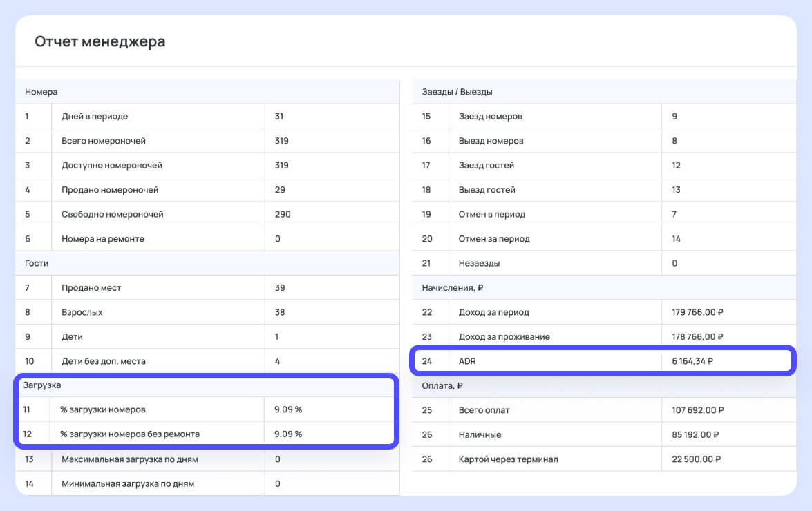
Task: Click '% загрузки номеров без ремонта' row
Action: coord(206,434)
